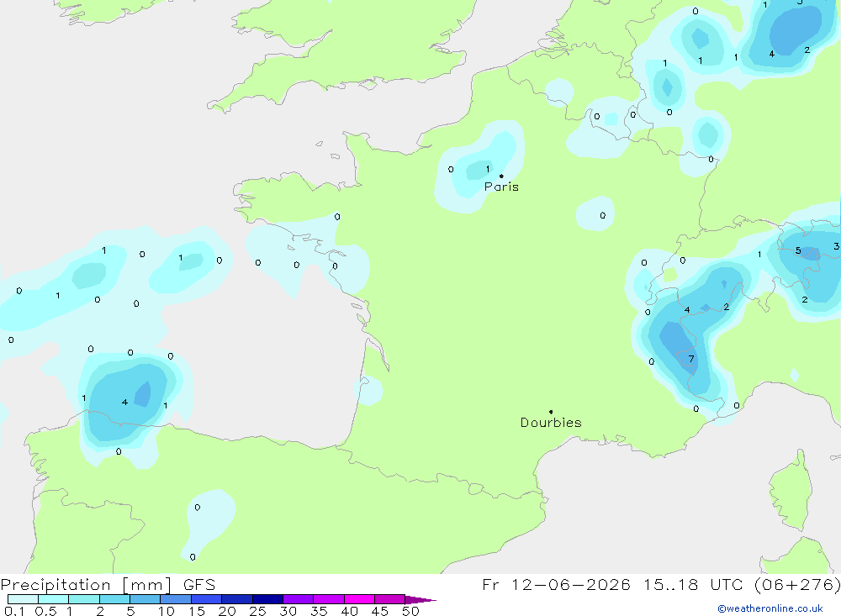Click the '(06+276)' forecast run text
Viewport: 841px width, 616px height.
point(797,585)
